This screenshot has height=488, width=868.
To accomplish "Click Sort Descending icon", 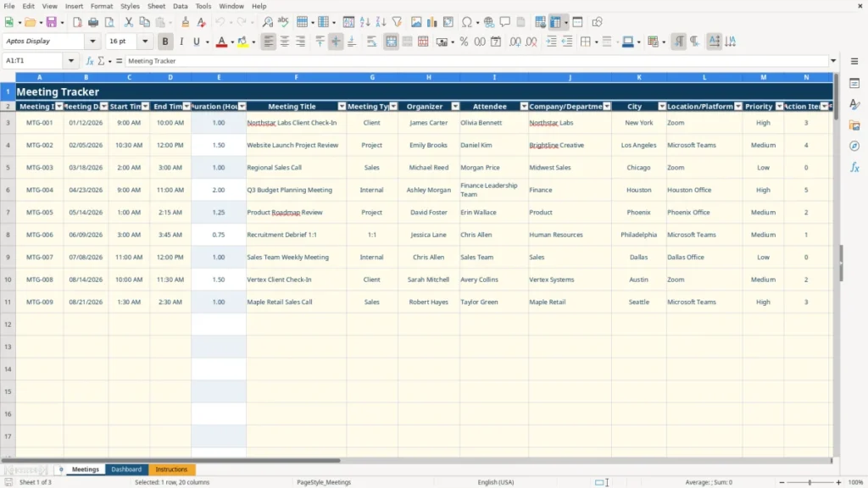I will [x=381, y=22].
